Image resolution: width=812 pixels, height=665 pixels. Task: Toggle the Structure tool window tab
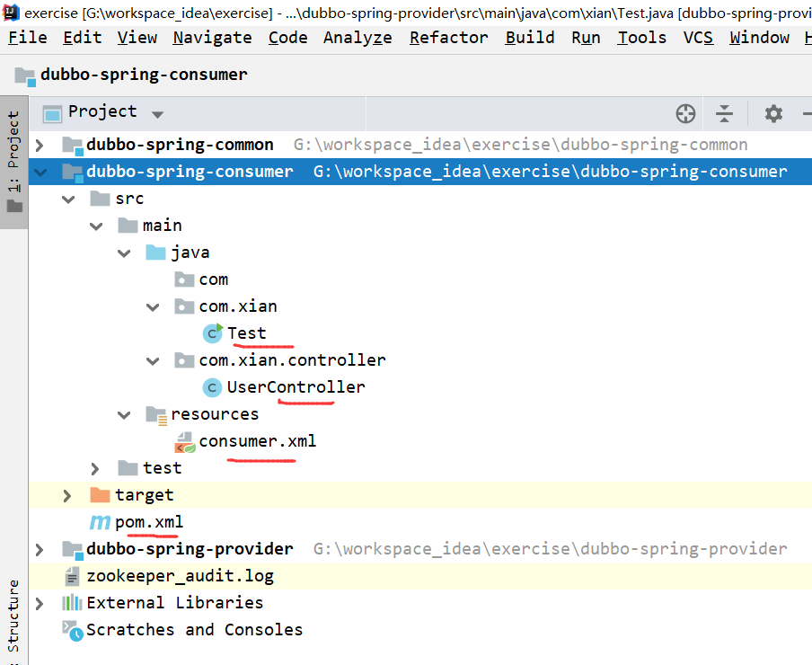(x=13, y=616)
